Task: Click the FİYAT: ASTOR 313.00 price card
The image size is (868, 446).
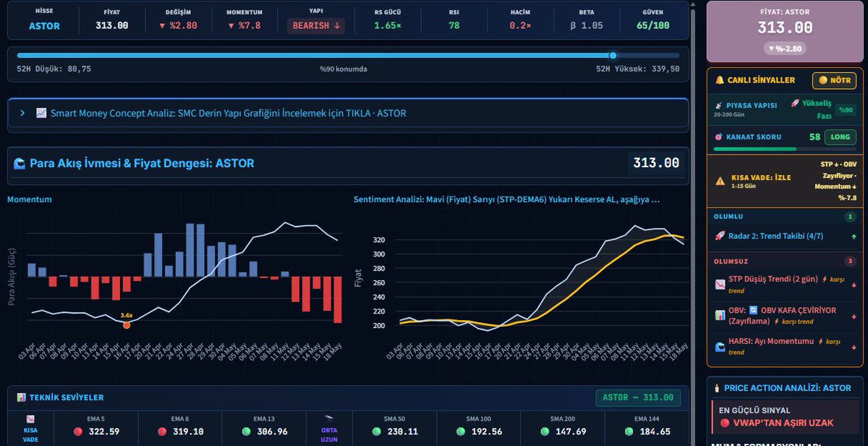Action: (x=785, y=32)
